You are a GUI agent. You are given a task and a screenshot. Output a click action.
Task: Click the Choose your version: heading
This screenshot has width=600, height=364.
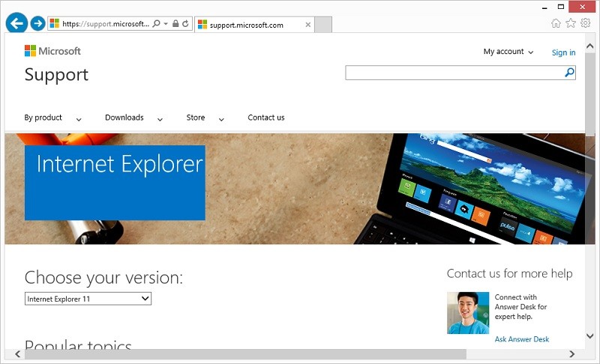[103, 278]
